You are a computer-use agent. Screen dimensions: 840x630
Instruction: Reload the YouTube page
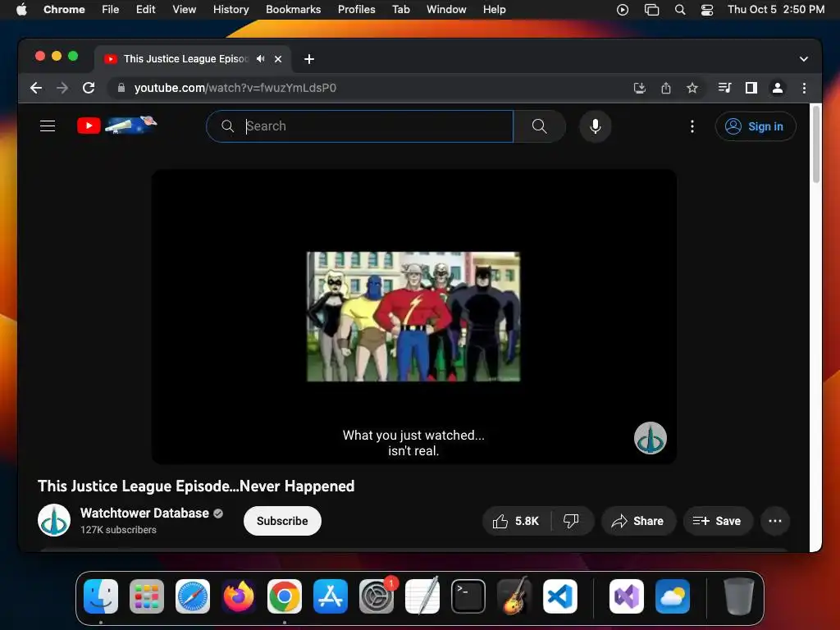click(89, 88)
